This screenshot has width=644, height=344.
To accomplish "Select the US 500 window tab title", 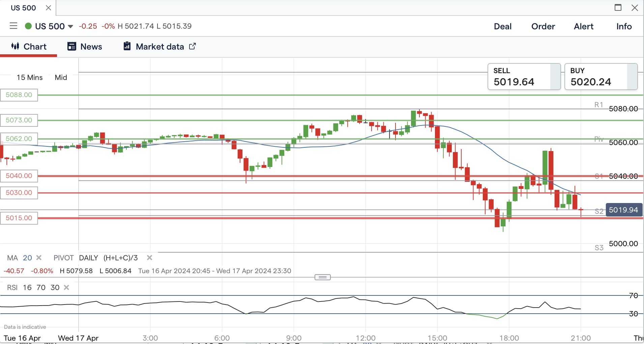I will pyautogui.click(x=23, y=8).
